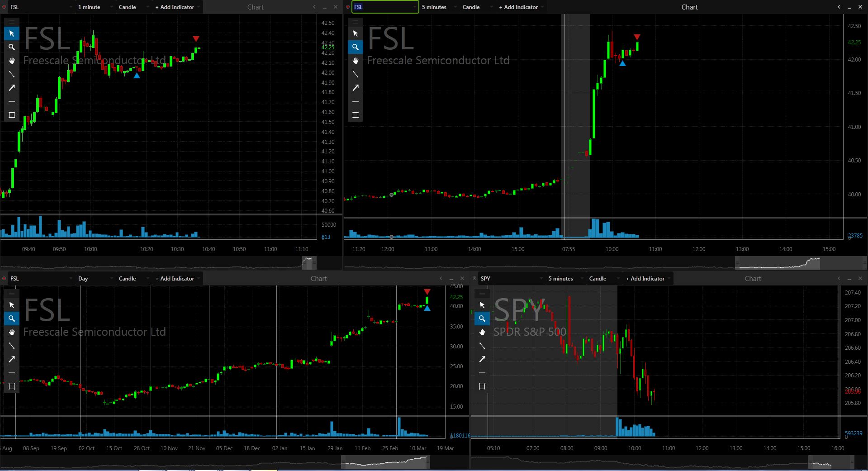This screenshot has width=868, height=471.
Task: Select hand pan tool in FSL 5 minutes chart
Action: [x=356, y=61]
